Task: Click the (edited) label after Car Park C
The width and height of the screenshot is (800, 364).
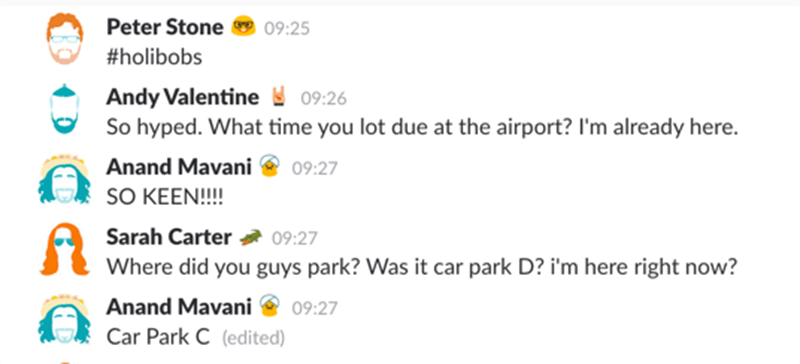Action: pos(253,338)
